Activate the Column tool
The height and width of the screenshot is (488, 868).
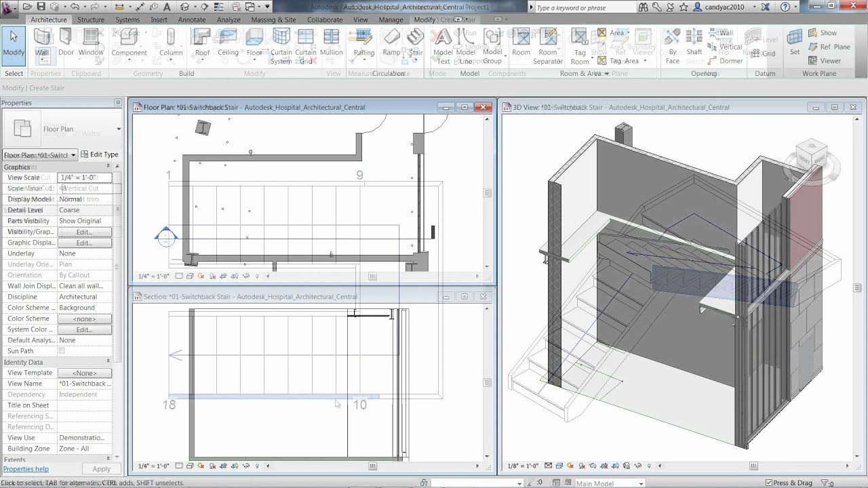171,45
